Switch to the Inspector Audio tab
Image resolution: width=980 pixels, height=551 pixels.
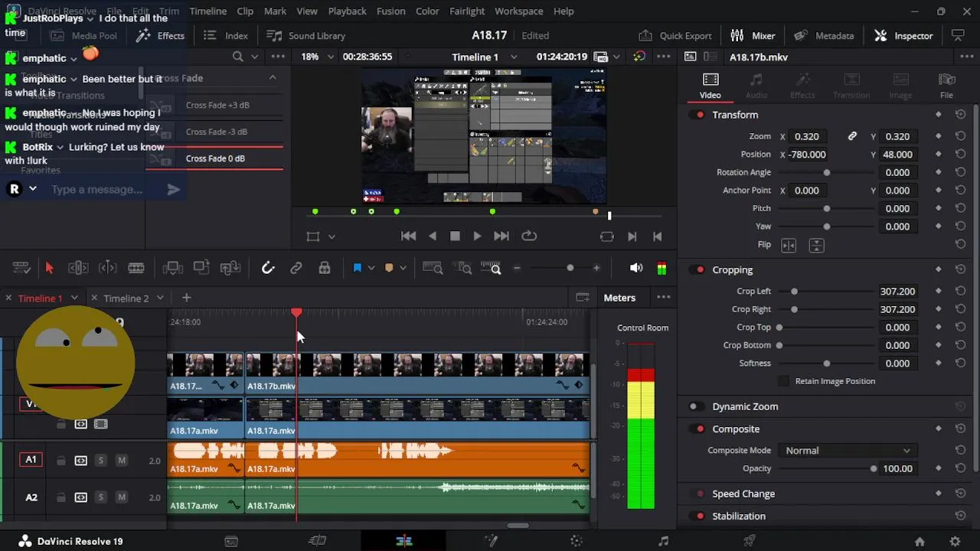[756, 86]
